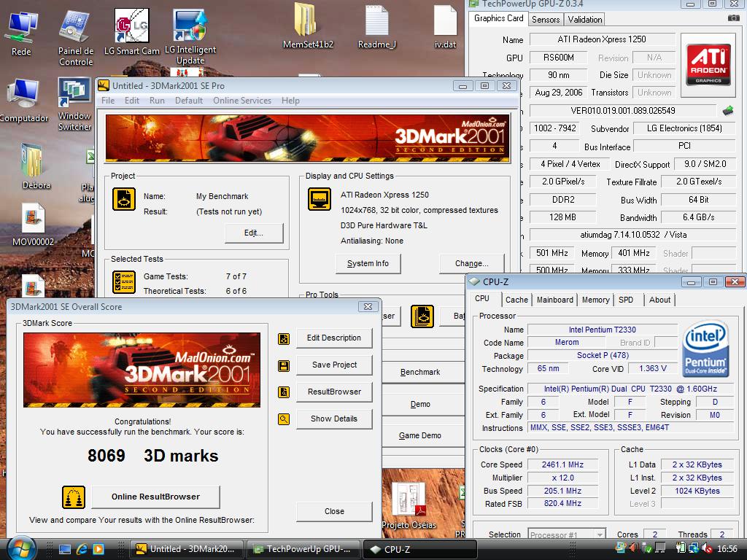Screen dimensions: 747x560
Task: Click the GPU-Z screenshot camera icon
Action: [734, 18]
